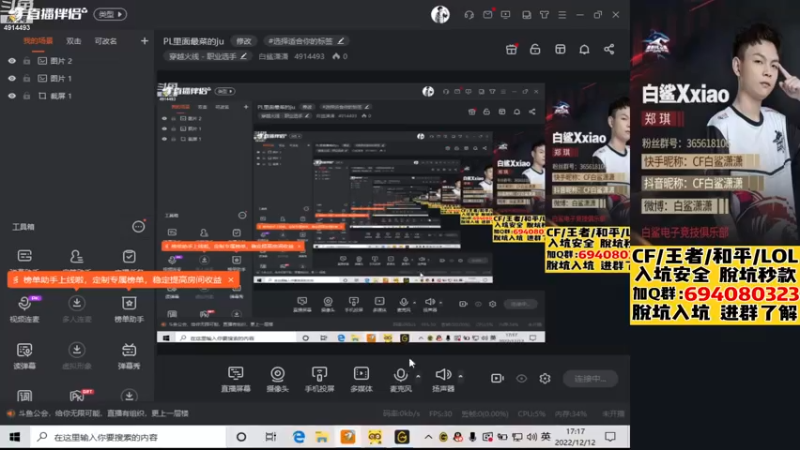The image size is (800, 450).
Task: Click the room number 4914493 text
Action: pos(309,56)
